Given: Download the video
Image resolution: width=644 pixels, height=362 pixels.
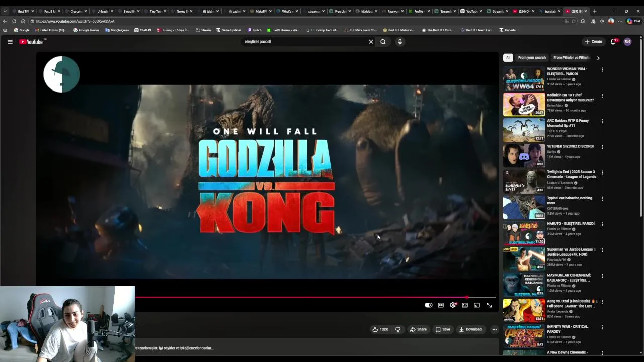Looking at the screenshot, I should 470,329.
